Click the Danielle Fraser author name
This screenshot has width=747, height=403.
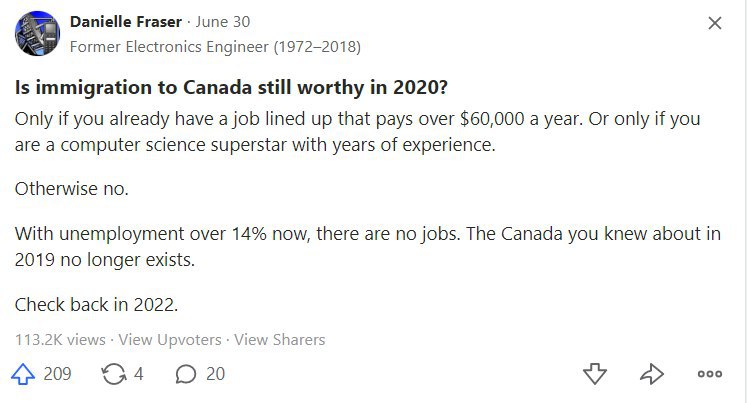pos(126,22)
